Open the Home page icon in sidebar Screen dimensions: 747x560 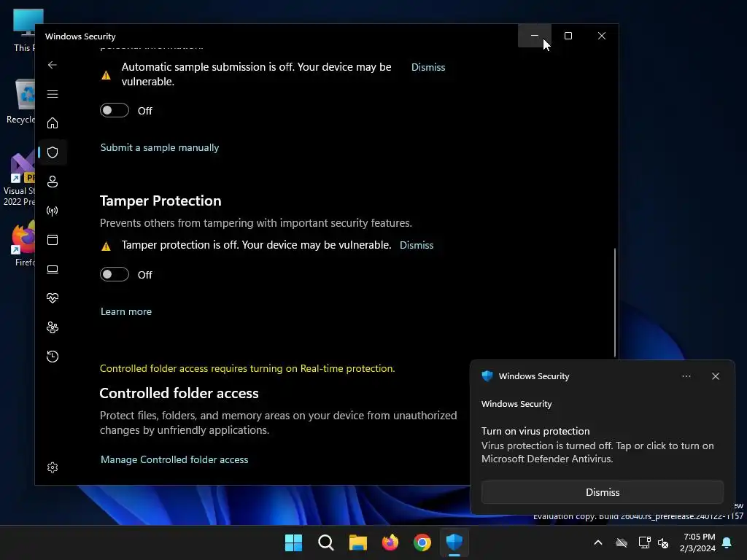tap(53, 122)
